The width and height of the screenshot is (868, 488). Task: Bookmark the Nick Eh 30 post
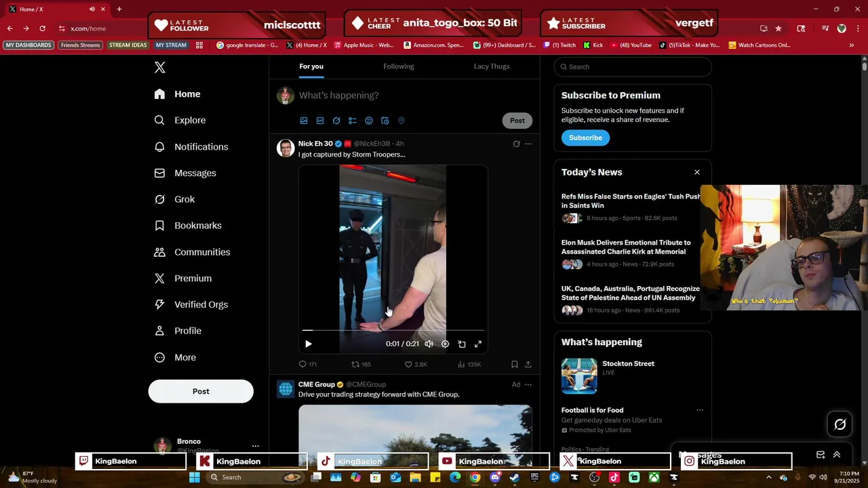515,365
